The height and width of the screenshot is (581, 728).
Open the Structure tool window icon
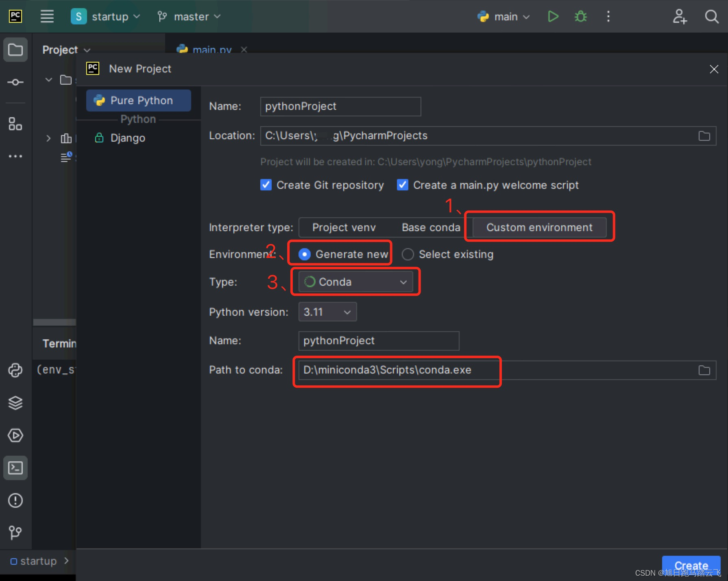[x=15, y=124]
